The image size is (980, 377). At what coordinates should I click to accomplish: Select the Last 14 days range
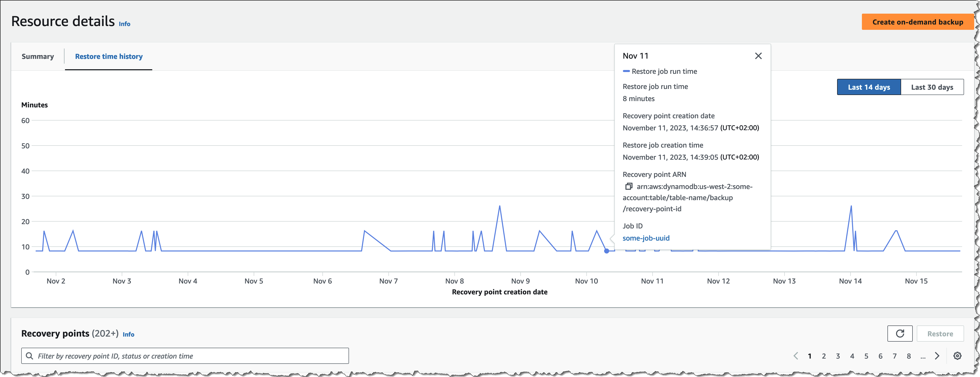point(868,87)
